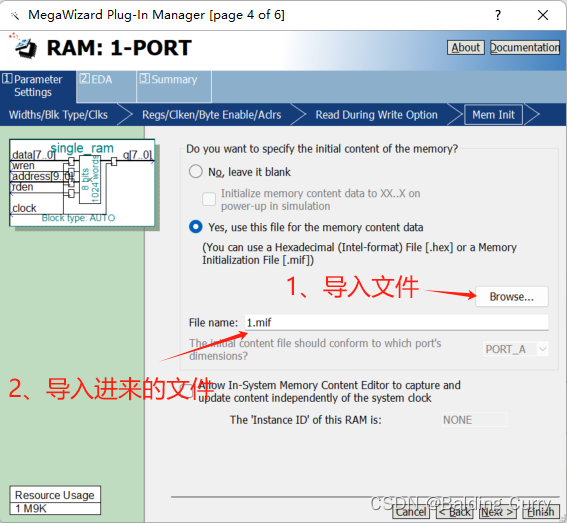Click the Cancel button
This screenshot has width=567, height=523.
[x=411, y=512]
